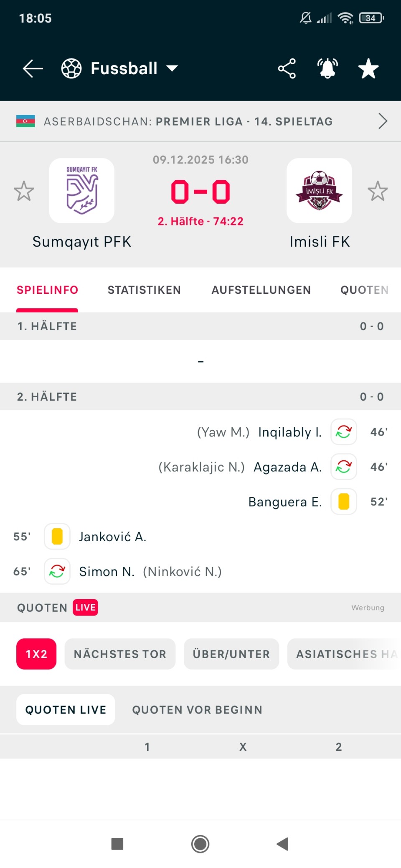
Task: Open Sumqayıt PFK team logo
Action: click(82, 191)
